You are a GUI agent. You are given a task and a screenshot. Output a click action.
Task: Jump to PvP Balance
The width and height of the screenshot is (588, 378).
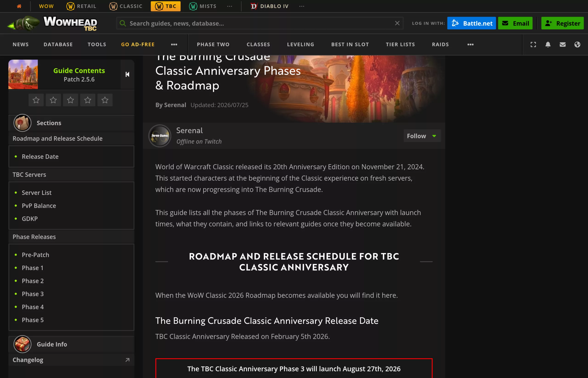click(x=39, y=206)
